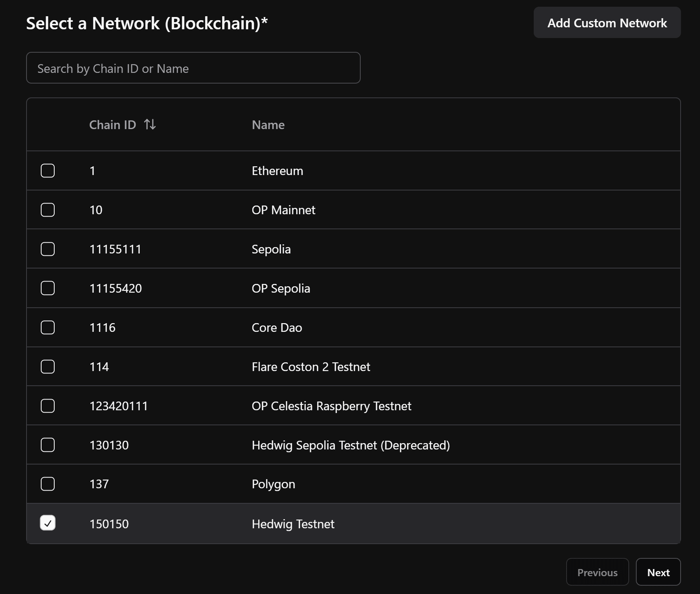Select the OP Mainnet checkbox
Viewport: 700px width, 594px height.
point(48,210)
